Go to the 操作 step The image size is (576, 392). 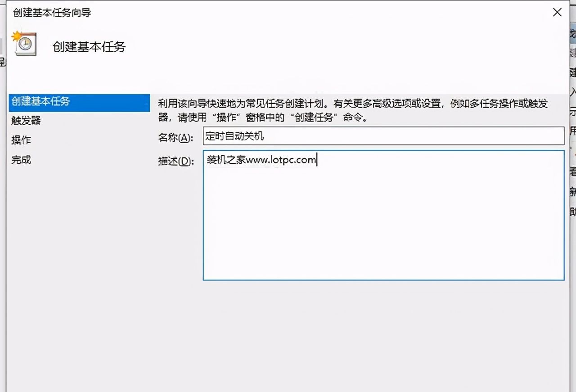tap(21, 140)
